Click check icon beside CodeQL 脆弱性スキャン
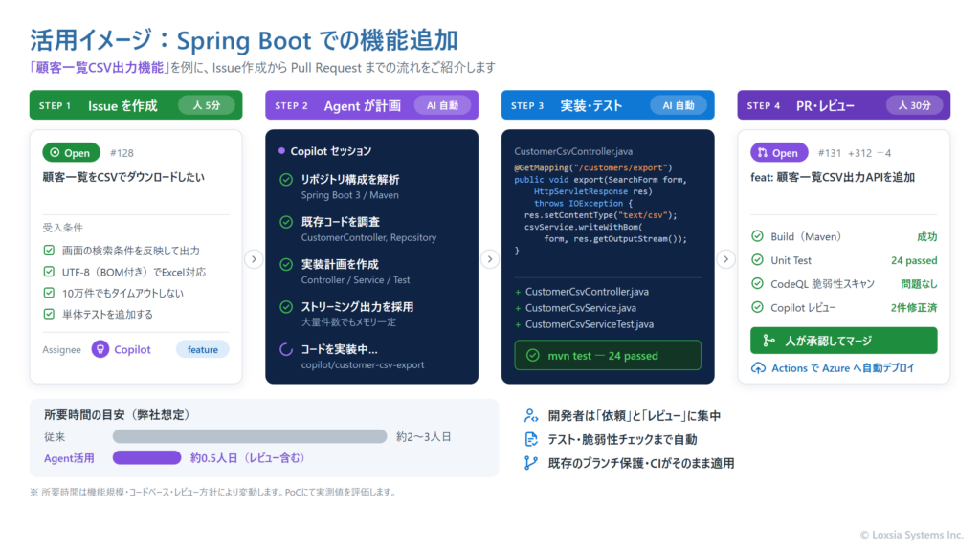Viewport: 980px width, 551px height. [758, 283]
